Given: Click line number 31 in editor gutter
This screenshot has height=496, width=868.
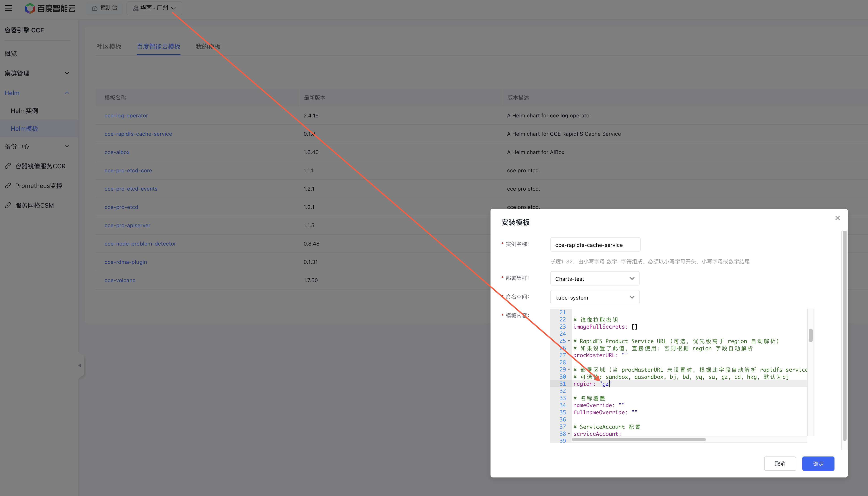Looking at the screenshot, I should tap(562, 384).
